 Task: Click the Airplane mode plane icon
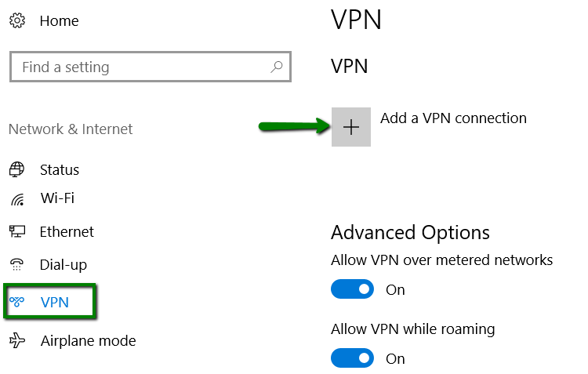click(x=17, y=340)
